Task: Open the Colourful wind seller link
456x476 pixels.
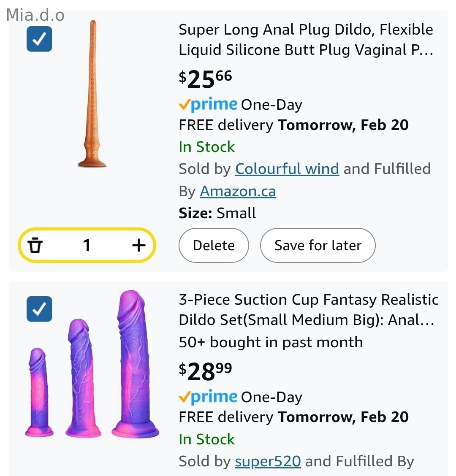Action: tap(287, 169)
